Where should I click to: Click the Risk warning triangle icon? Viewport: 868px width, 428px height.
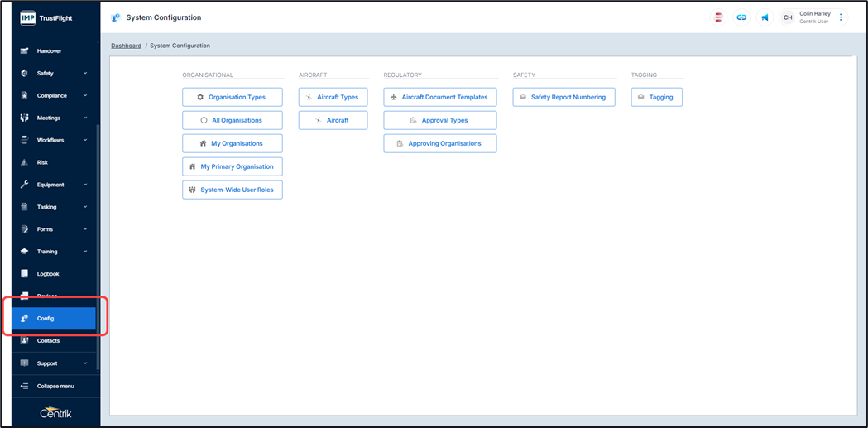click(24, 162)
